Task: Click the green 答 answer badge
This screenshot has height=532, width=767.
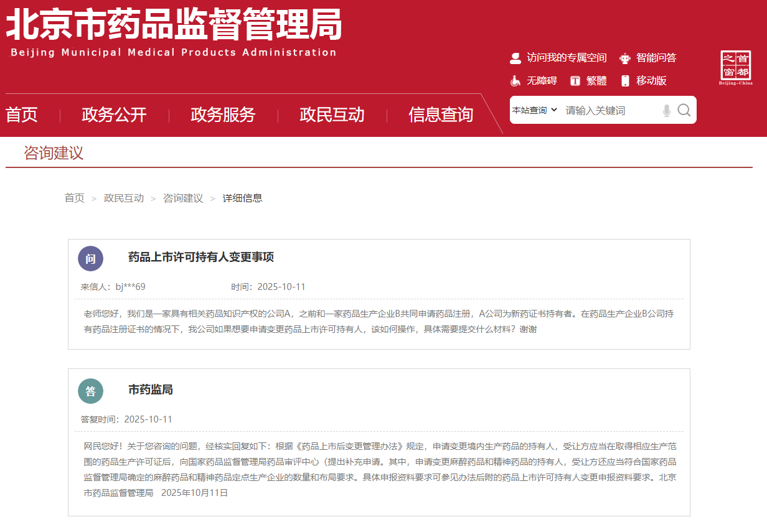Action: [x=90, y=391]
